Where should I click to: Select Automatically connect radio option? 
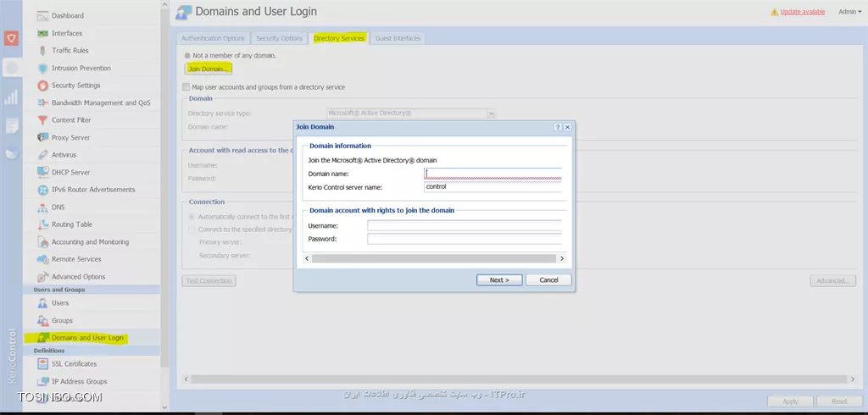[192, 217]
